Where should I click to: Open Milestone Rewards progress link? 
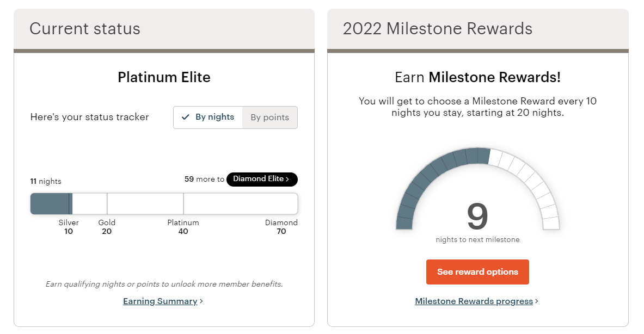coord(474,301)
